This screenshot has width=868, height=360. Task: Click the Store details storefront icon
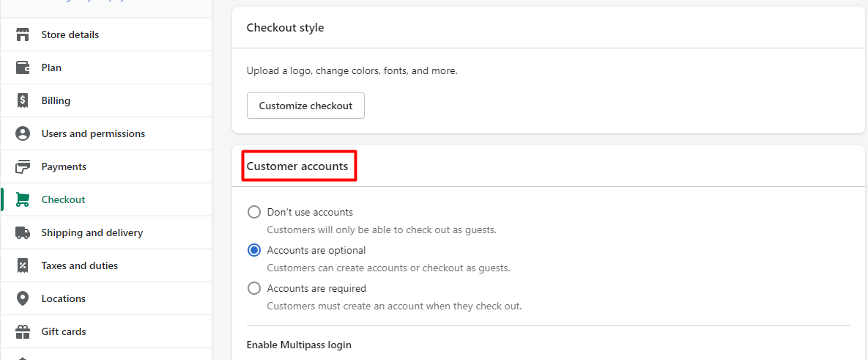point(23,34)
